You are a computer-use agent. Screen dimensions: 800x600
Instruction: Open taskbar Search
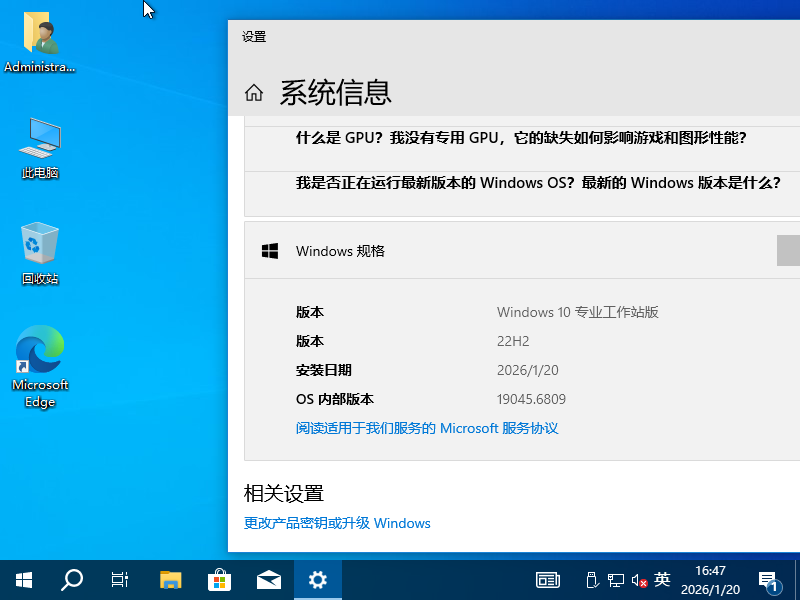72,579
